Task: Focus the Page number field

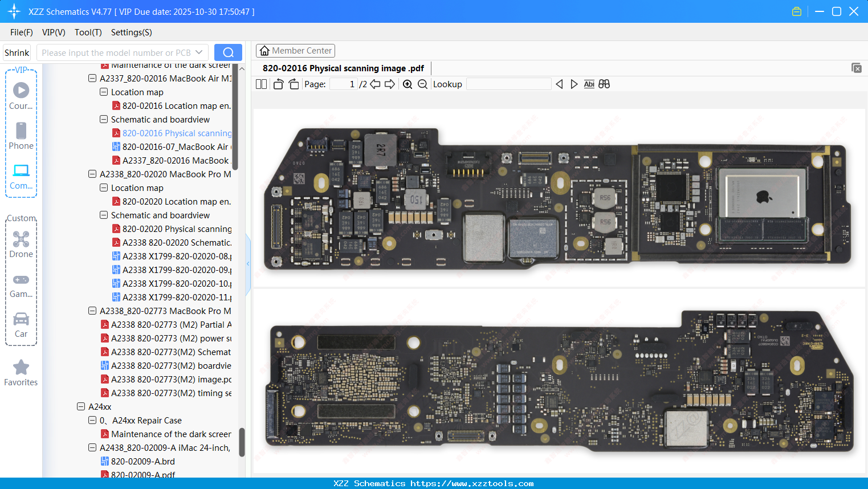Action: click(x=343, y=84)
